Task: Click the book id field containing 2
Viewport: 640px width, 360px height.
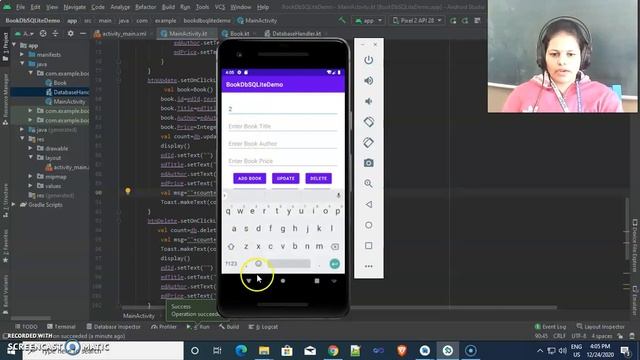Action: 282,109
